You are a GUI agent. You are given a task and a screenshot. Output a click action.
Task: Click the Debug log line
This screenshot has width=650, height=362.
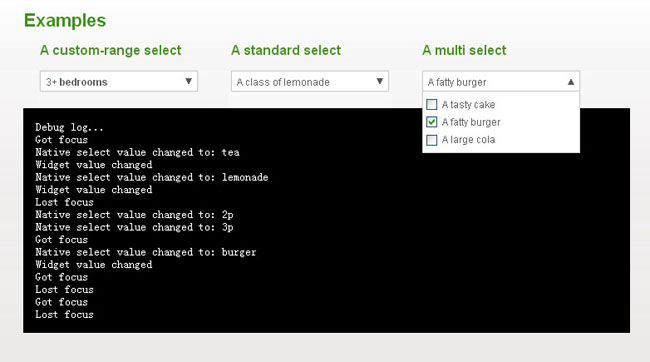69,127
